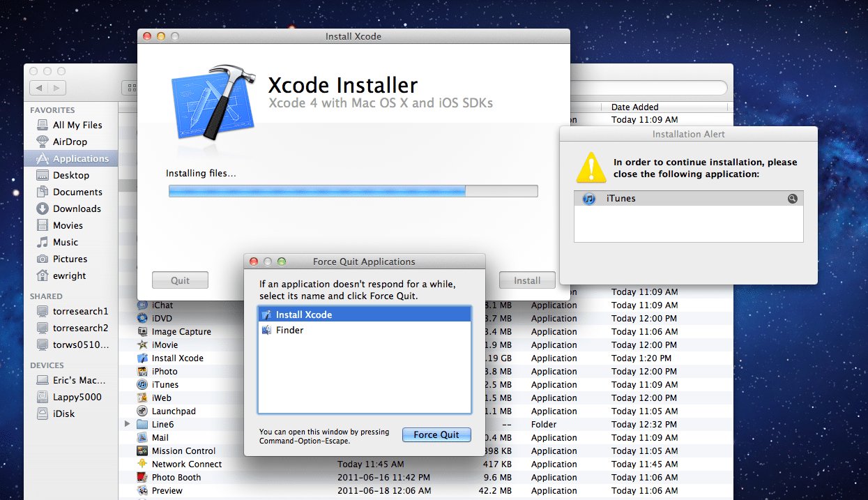Click the installation progress bar
The width and height of the screenshot is (868, 500).
pos(353,191)
